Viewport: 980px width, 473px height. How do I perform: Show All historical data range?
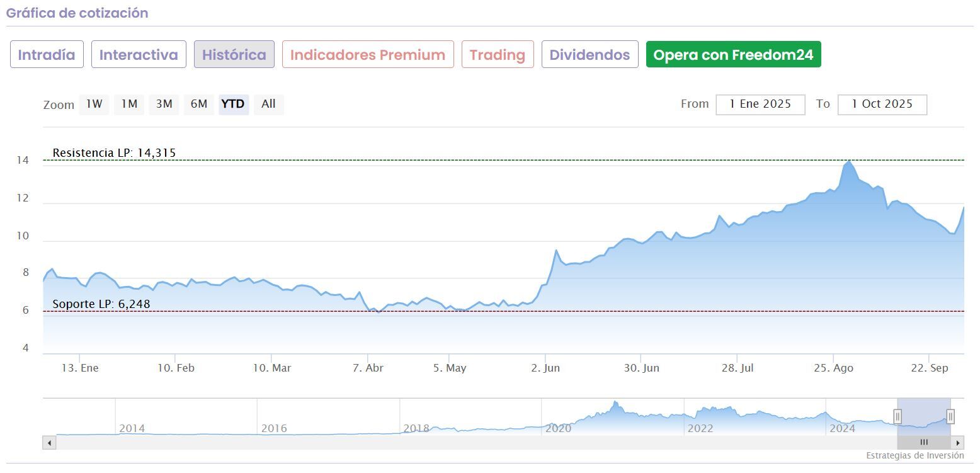(x=268, y=104)
